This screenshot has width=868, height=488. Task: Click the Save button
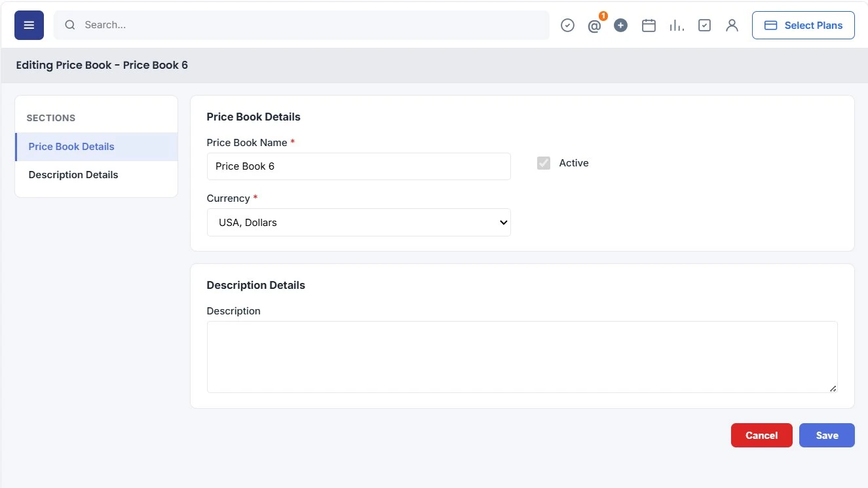coord(827,436)
